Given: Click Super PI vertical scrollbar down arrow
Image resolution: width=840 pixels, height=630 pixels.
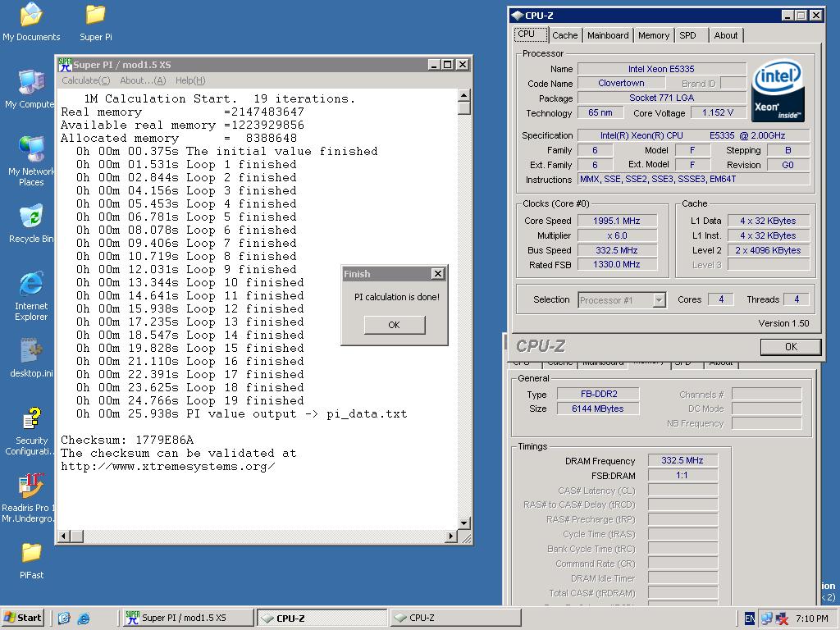Looking at the screenshot, I should point(464,523).
